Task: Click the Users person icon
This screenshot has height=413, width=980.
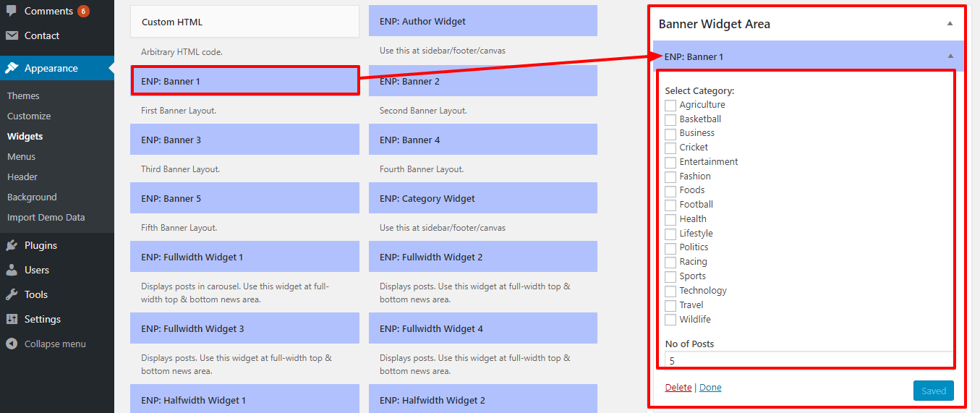Action: point(12,270)
